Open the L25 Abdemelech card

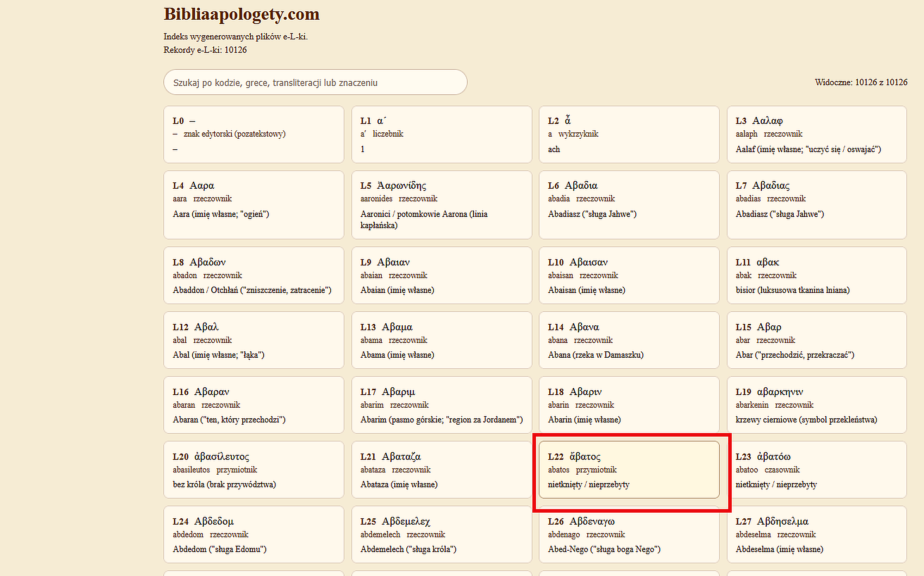click(x=441, y=534)
